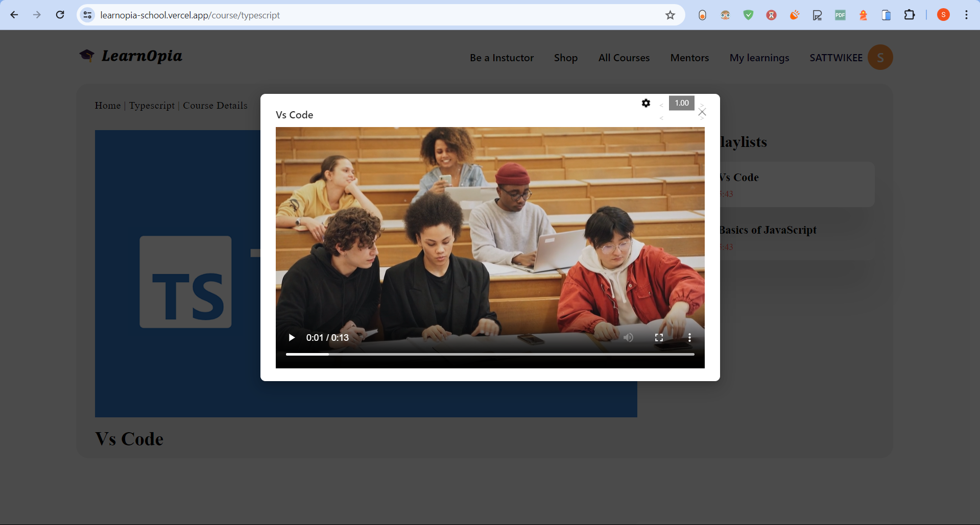Close the Vs Code video modal
The image size is (980, 525).
tap(702, 112)
